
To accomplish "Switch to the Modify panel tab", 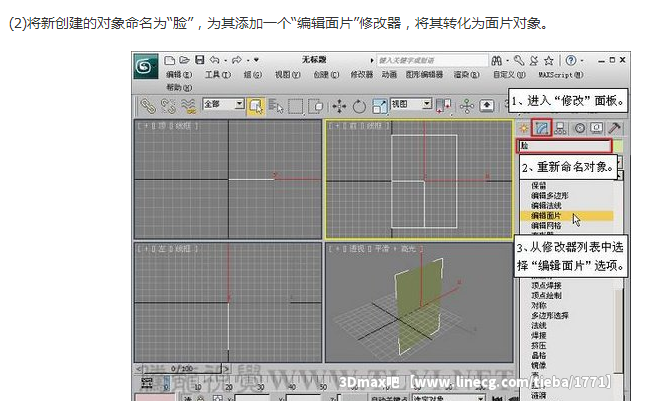I will (x=541, y=128).
